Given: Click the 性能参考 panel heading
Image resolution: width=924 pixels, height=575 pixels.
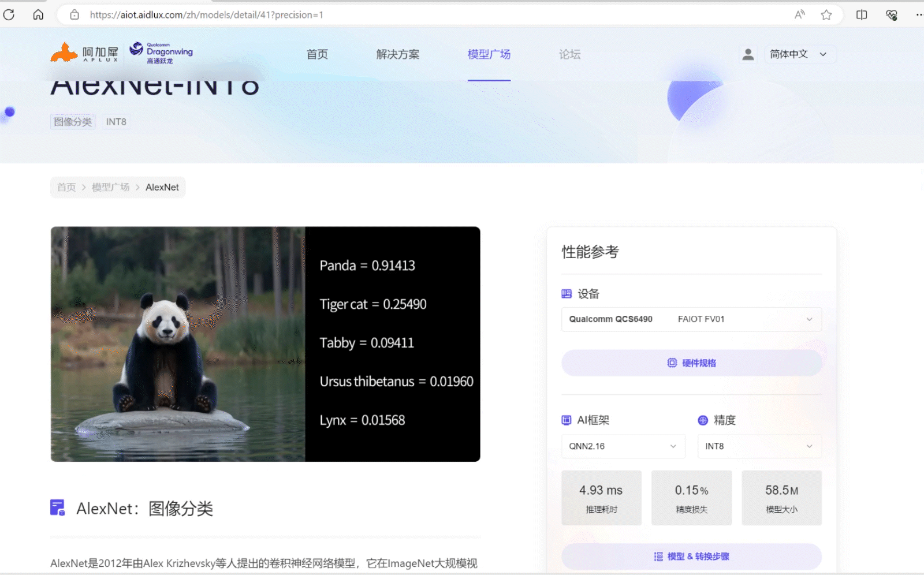Looking at the screenshot, I should [x=590, y=252].
